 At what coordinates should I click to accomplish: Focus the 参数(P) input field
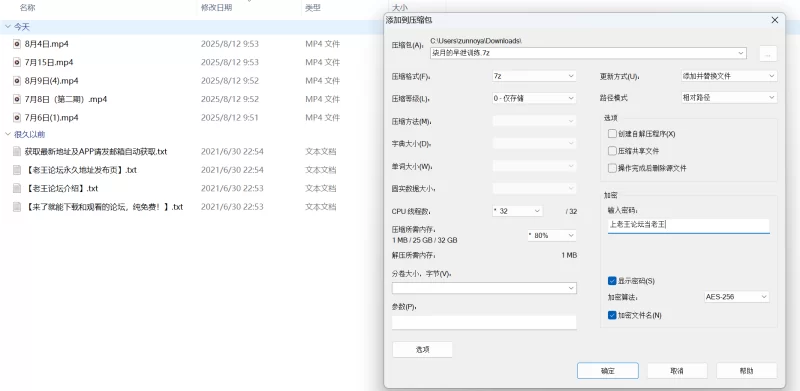tap(484, 323)
